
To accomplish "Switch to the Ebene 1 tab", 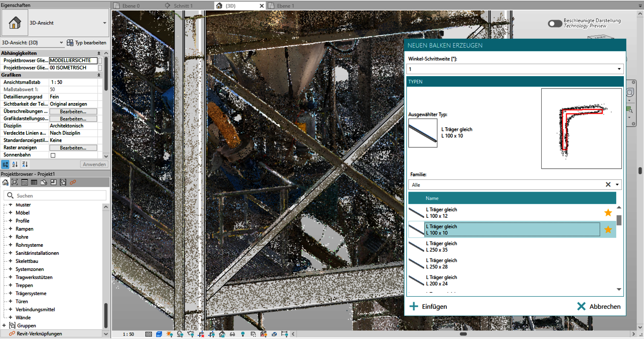I will click(285, 6).
